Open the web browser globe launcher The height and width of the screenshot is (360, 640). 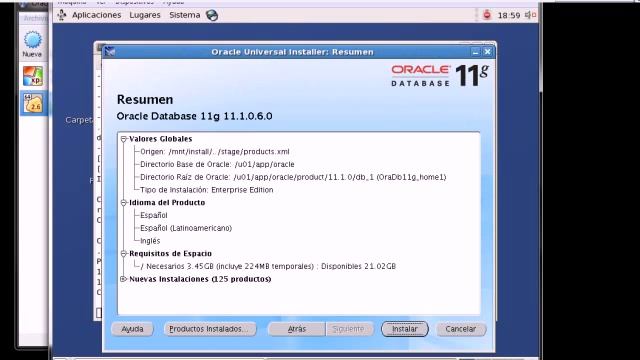coord(212,16)
